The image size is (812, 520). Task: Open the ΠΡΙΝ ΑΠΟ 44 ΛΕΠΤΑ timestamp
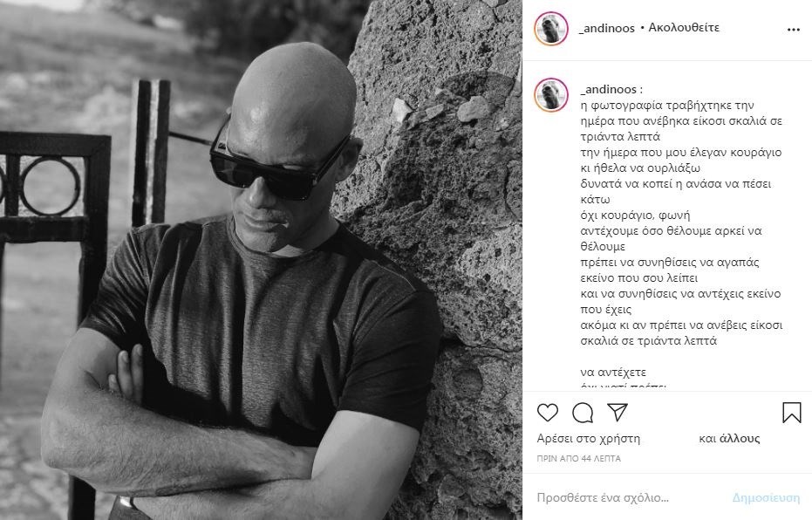pos(578,458)
